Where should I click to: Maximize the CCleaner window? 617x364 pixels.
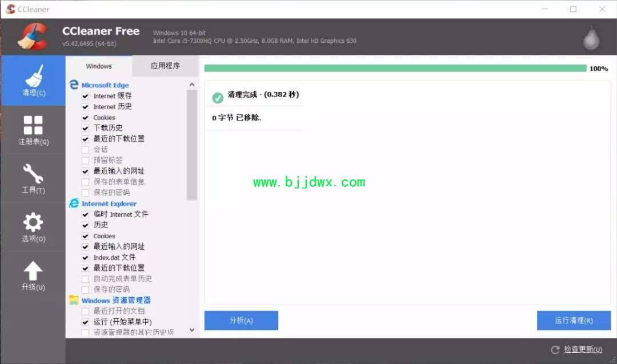pyautogui.click(x=574, y=9)
